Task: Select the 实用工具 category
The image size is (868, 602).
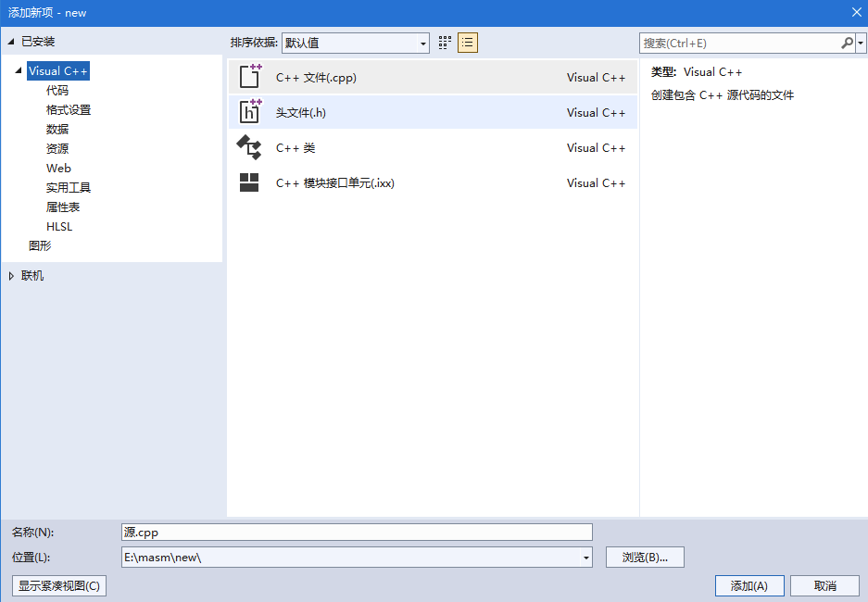Action: click(x=69, y=188)
